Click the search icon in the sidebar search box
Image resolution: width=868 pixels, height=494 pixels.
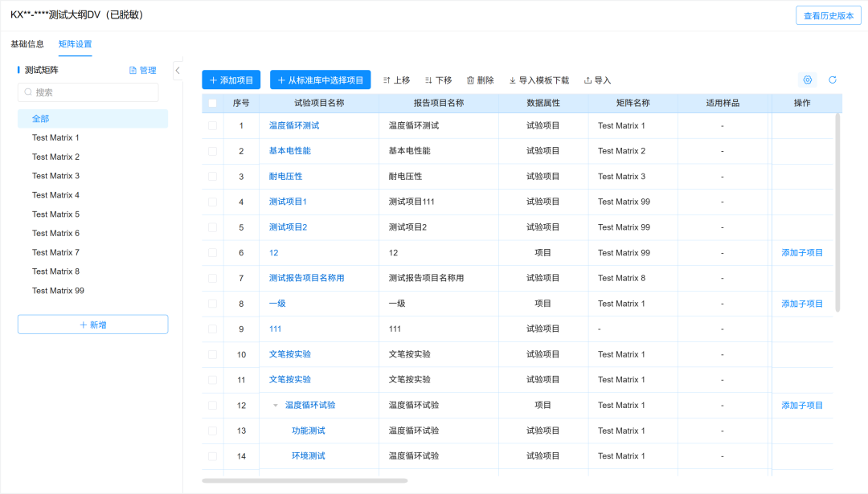pos(27,92)
